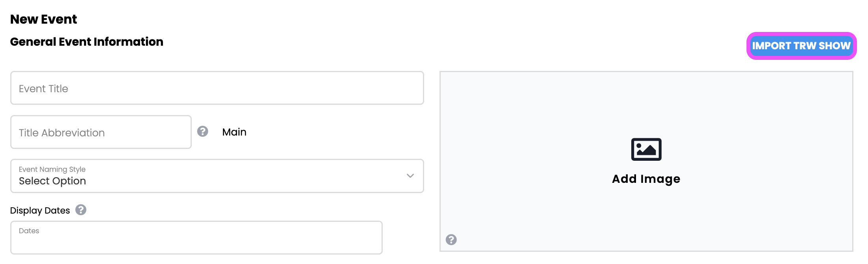
Task: Click the New Event heading
Action: [x=43, y=19]
